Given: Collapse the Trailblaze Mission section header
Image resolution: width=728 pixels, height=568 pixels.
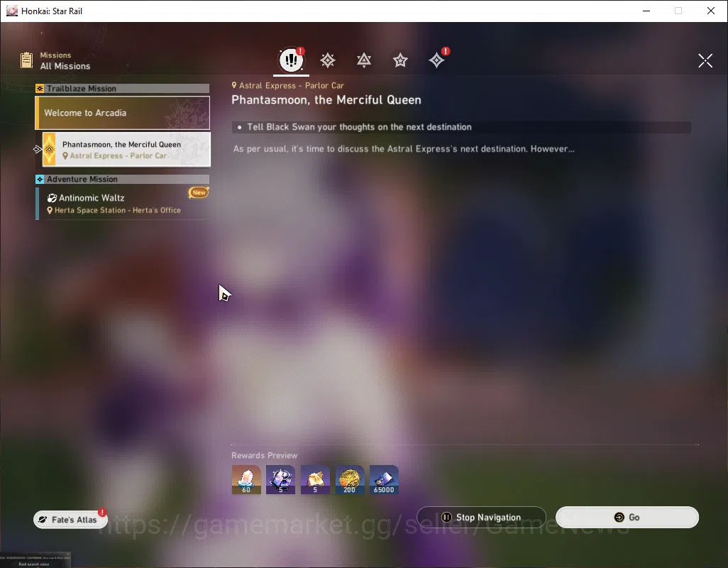Looking at the screenshot, I should pyautogui.click(x=123, y=88).
